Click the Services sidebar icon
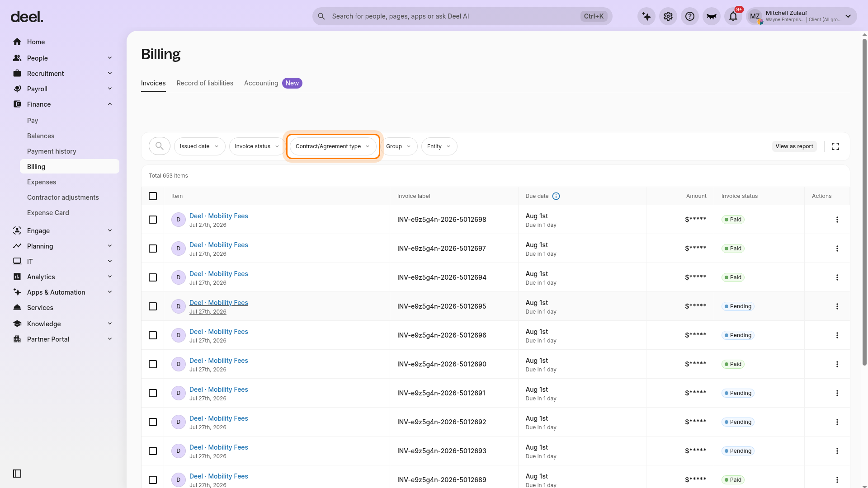This screenshot has height=488, width=868. (x=17, y=308)
